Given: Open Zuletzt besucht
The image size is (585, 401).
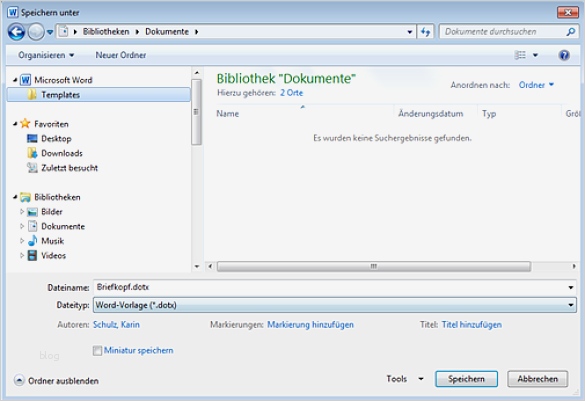Looking at the screenshot, I should pos(69,168).
